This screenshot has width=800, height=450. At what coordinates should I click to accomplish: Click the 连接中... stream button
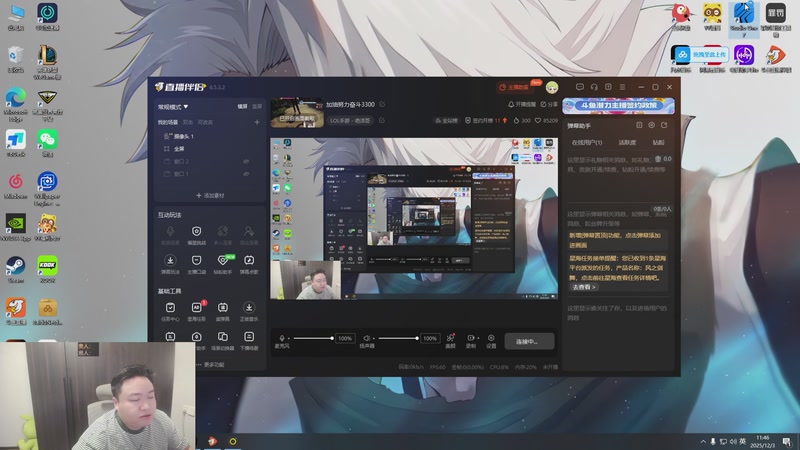529,341
